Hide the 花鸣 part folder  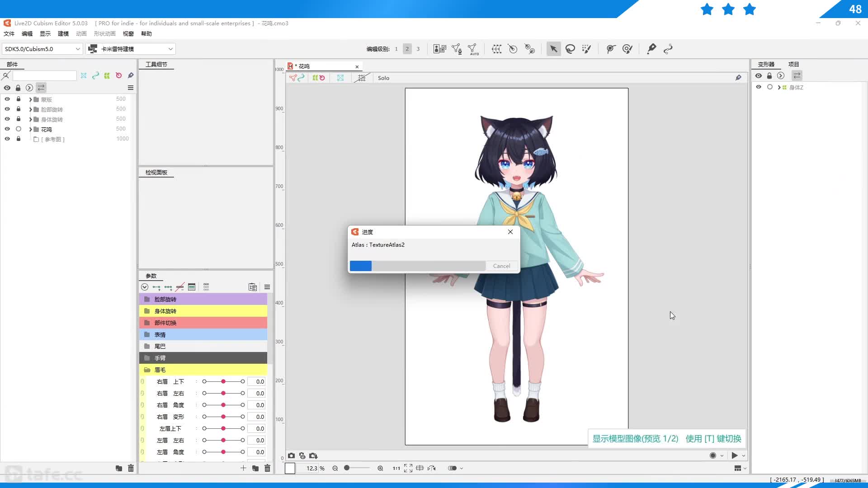7,129
